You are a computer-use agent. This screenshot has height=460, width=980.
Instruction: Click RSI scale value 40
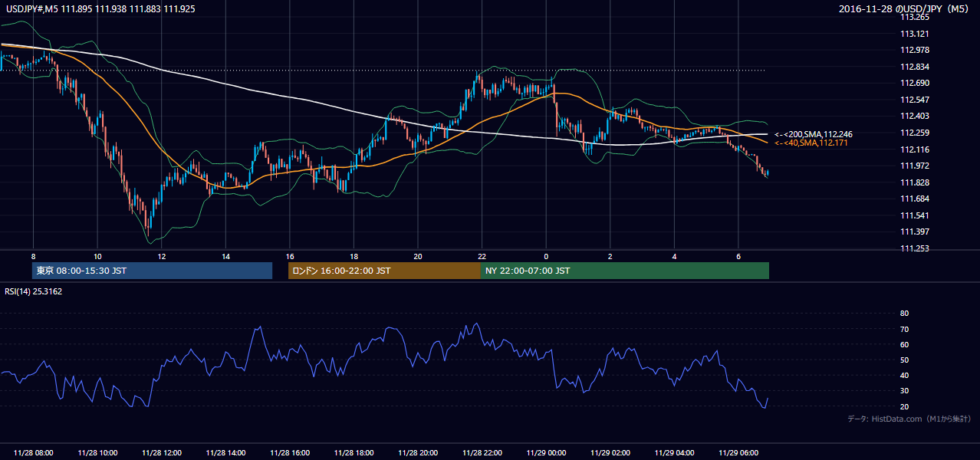(904, 375)
